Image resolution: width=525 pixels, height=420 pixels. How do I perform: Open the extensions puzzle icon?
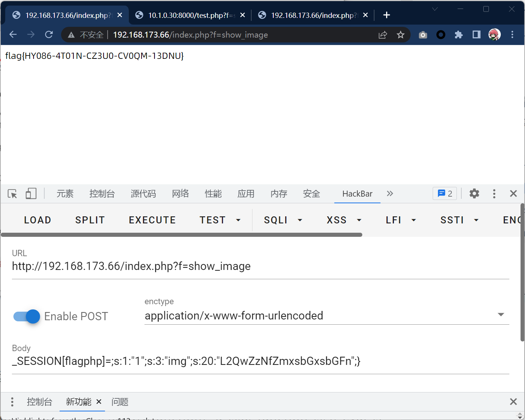[x=459, y=35]
